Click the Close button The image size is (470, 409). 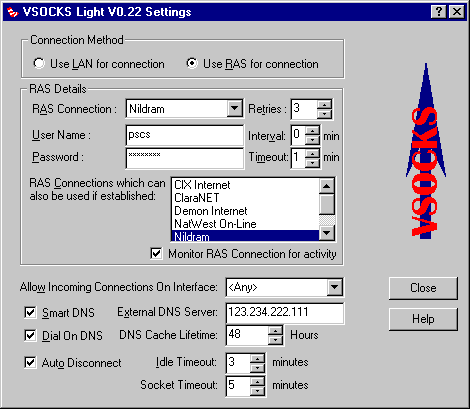(x=423, y=288)
